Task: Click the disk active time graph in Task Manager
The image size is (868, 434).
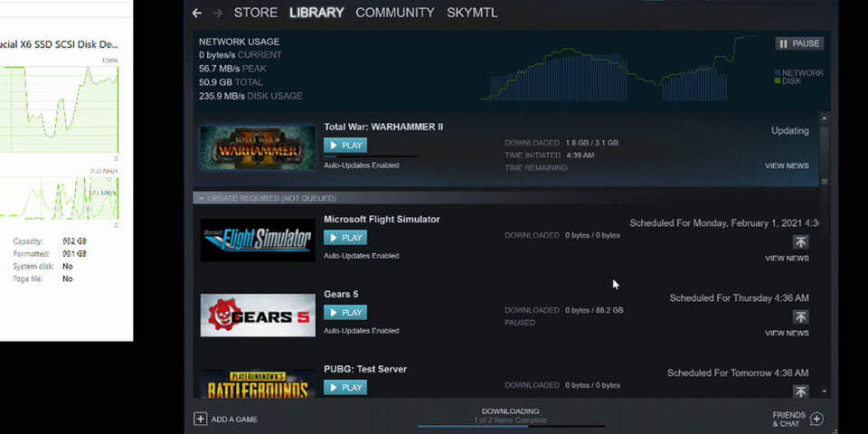Action: pos(60,109)
